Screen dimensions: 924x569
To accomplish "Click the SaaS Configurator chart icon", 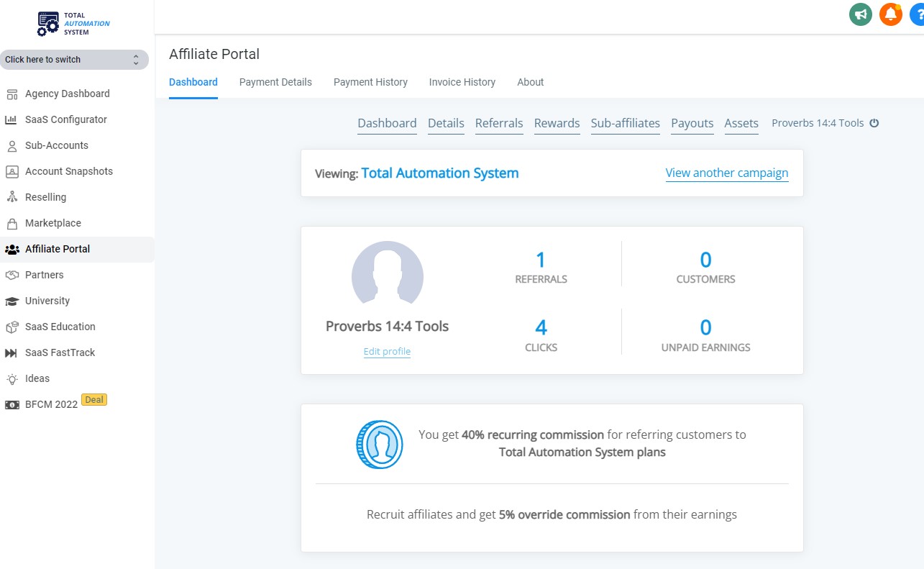I will click(12, 119).
